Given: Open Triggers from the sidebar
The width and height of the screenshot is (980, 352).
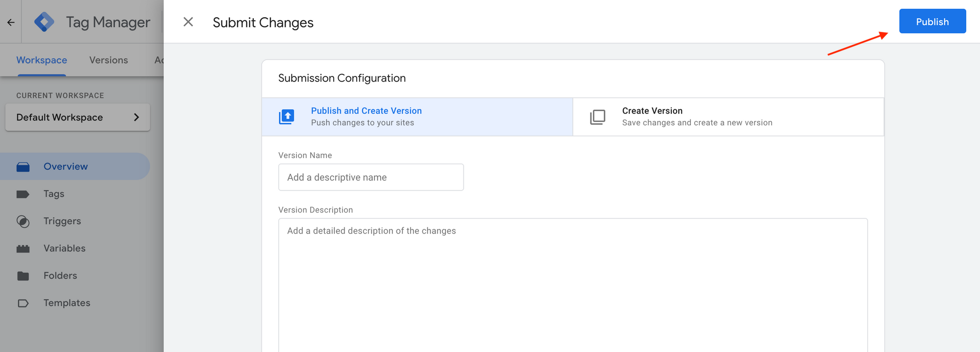Looking at the screenshot, I should (62, 221).
